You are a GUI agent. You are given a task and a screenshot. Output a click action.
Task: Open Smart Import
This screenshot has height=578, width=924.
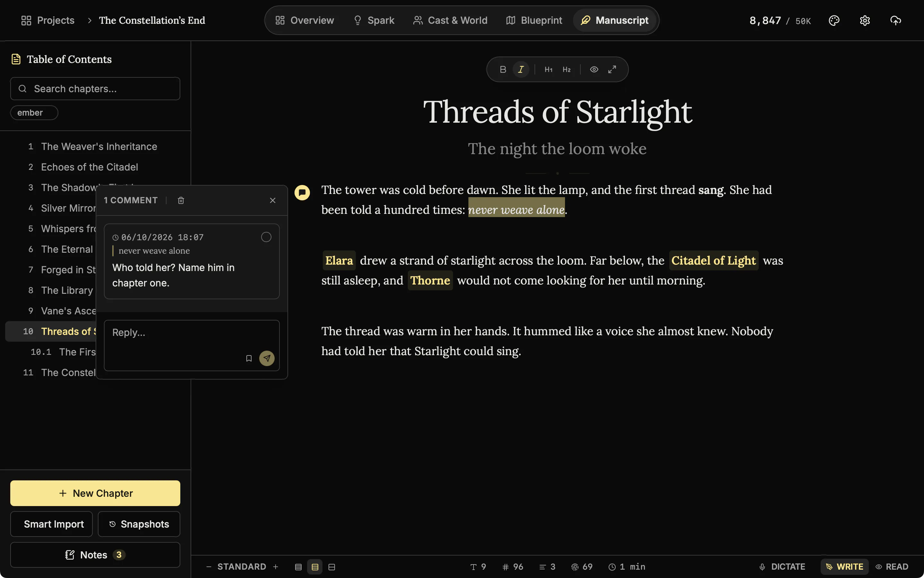coord(52,524)
